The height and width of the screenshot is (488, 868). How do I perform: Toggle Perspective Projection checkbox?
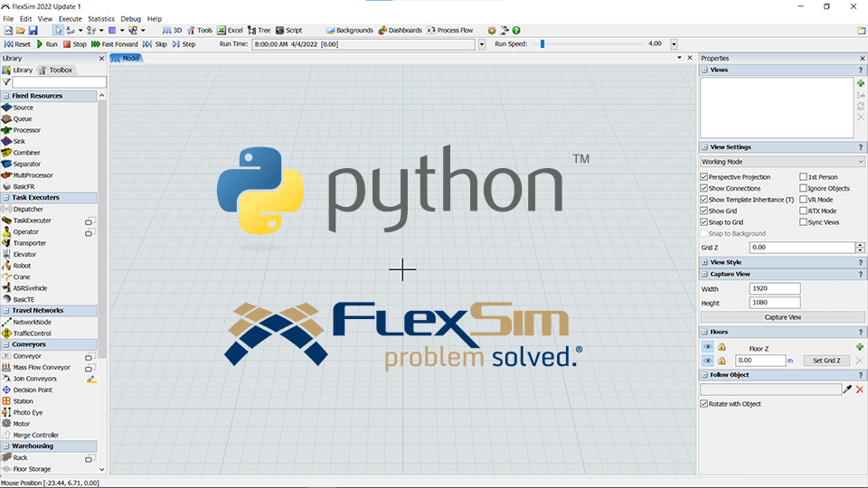pyautogui.click(x=704, y=177)
